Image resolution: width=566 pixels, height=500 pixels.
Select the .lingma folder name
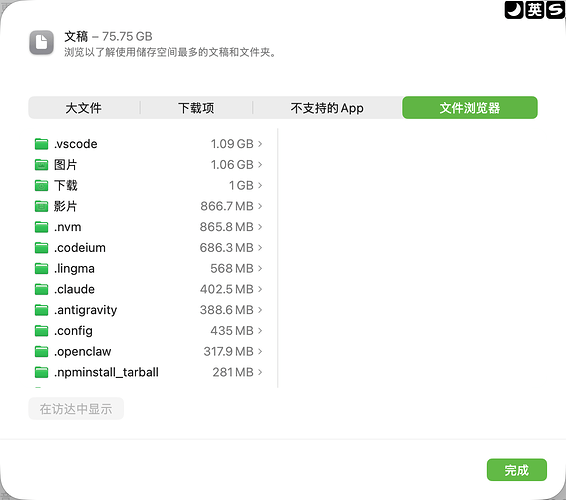coord(74,269)
